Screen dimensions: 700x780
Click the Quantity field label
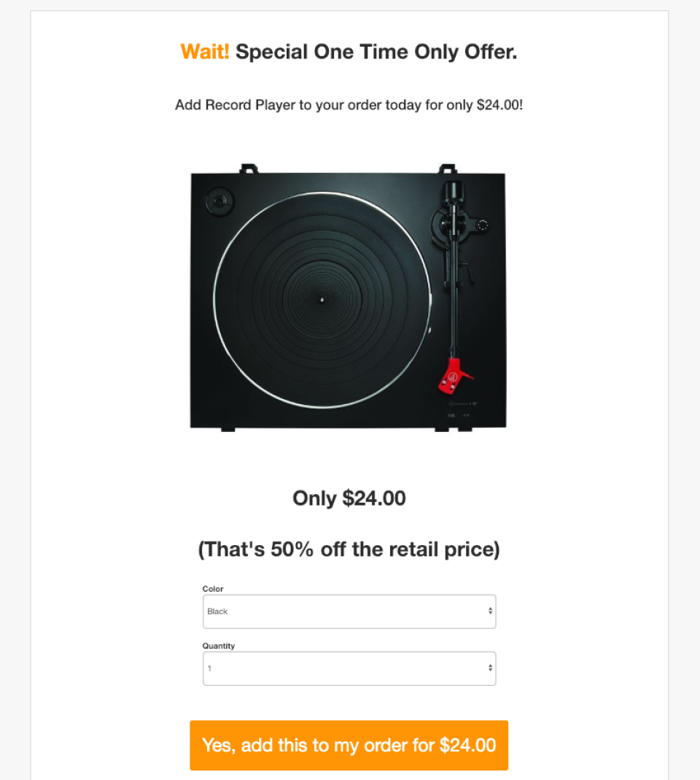219,646
